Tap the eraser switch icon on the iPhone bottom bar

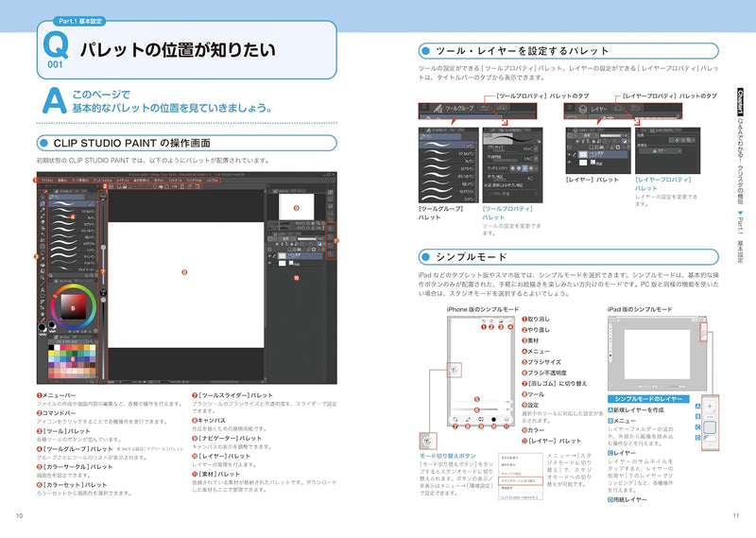(x=455, y=419)
